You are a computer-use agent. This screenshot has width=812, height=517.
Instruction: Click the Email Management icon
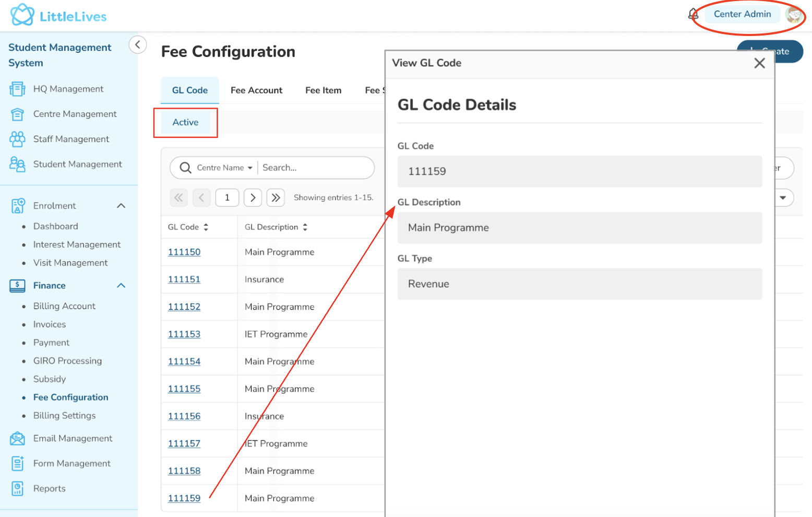coord(17,439)
